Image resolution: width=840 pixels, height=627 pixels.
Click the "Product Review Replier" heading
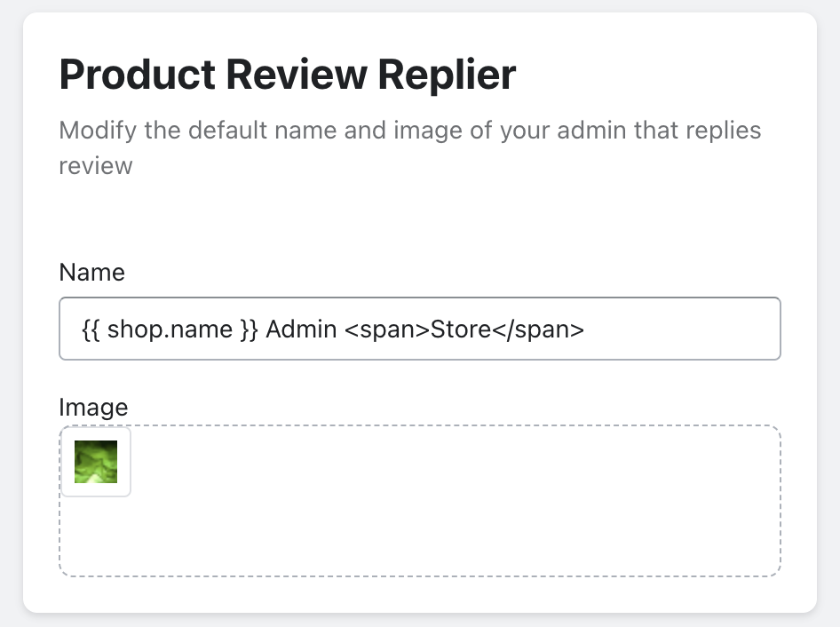coord(287,75)
